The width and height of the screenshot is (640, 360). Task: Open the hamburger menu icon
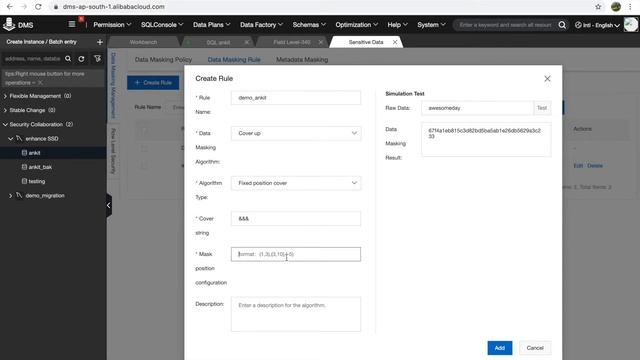pyautogui.click(x=72, y=24)
